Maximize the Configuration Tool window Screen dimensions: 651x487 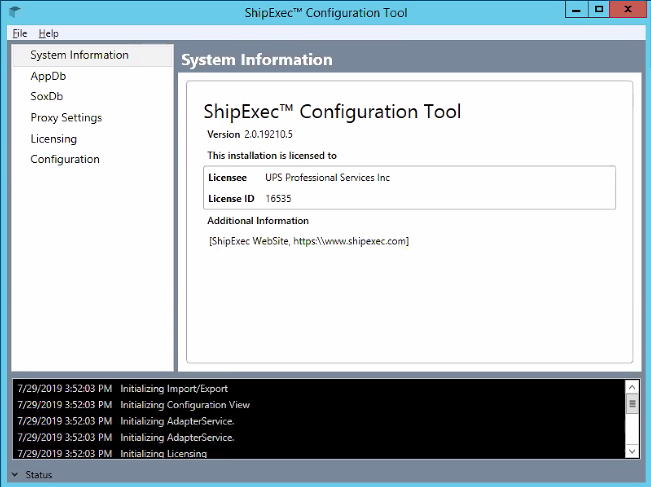599,11
